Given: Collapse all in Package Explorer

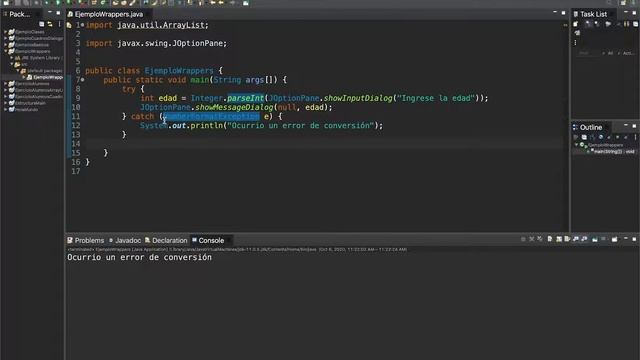Looking at the screenshot, I should pyautogui.click(x=42, y=24).
